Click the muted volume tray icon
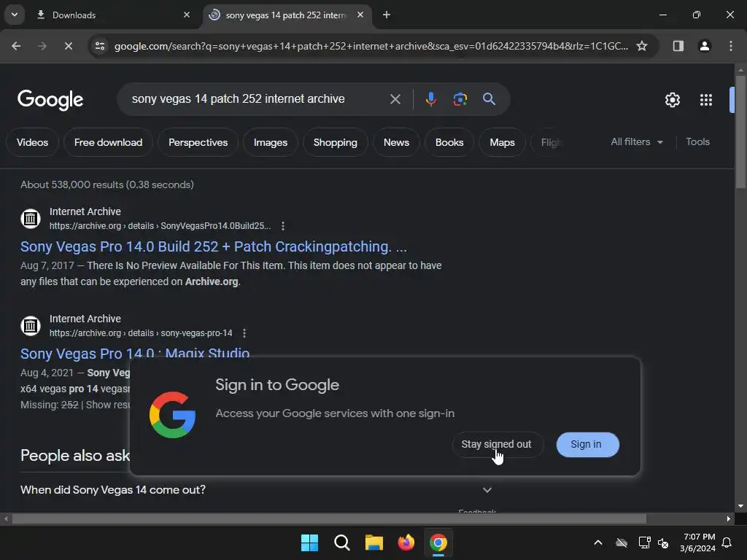This screenshot has height=560, width=747. point(662,542)
